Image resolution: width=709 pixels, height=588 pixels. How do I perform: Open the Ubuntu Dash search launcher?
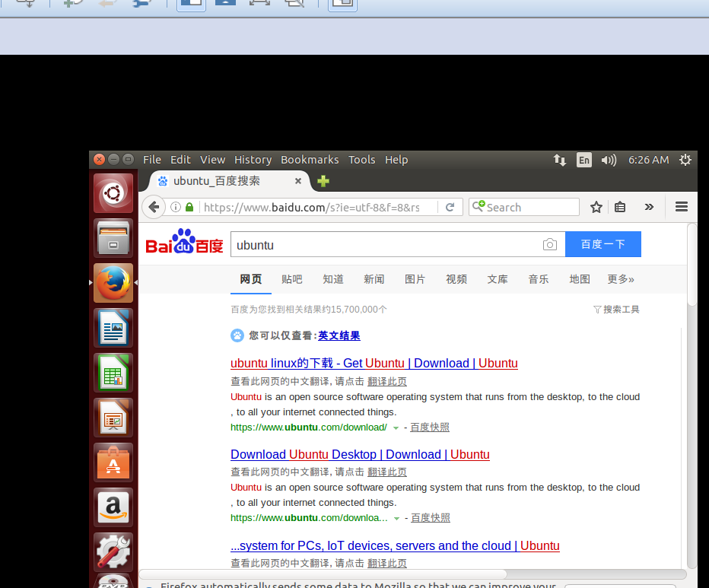(113, 193)
